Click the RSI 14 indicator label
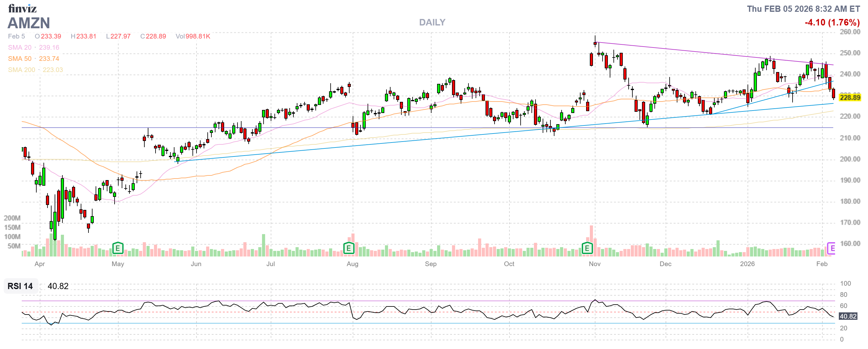 click(20, 286)
